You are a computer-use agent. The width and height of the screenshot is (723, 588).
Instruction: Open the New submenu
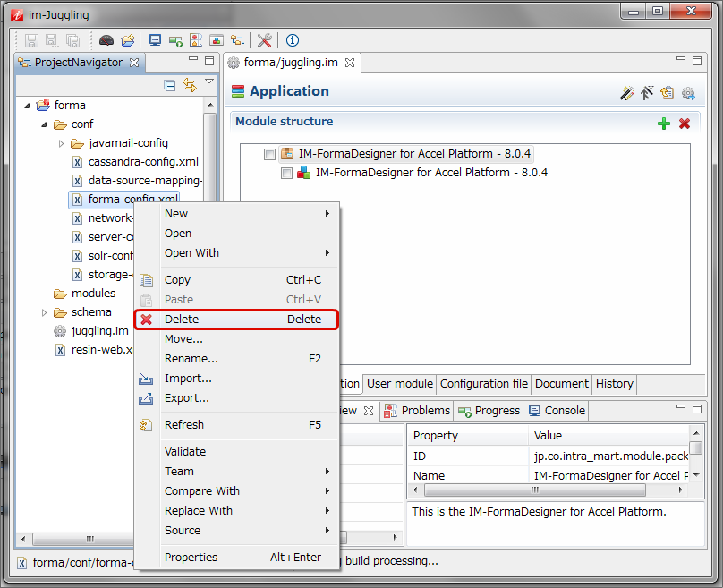(247, 214)
